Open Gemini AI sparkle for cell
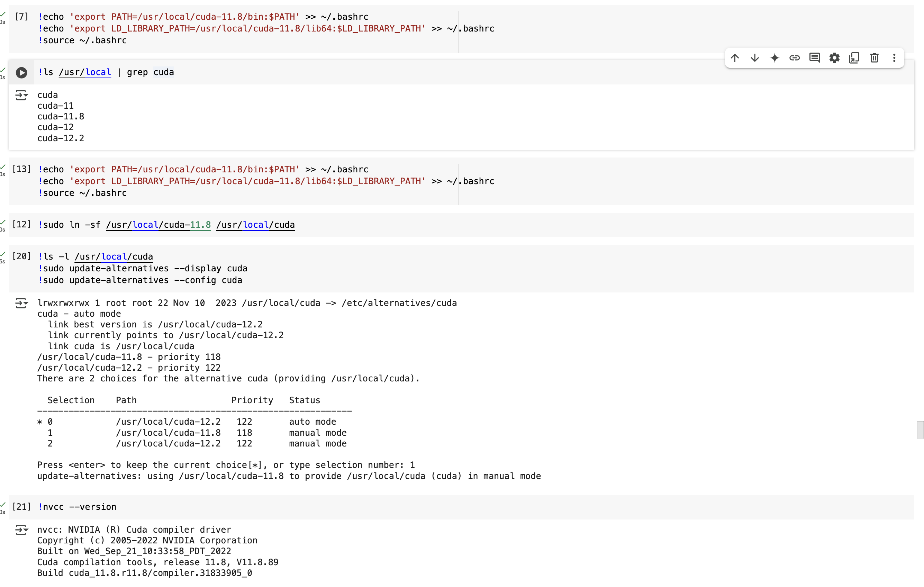924x587 pixels. click(x=775, y=58)
